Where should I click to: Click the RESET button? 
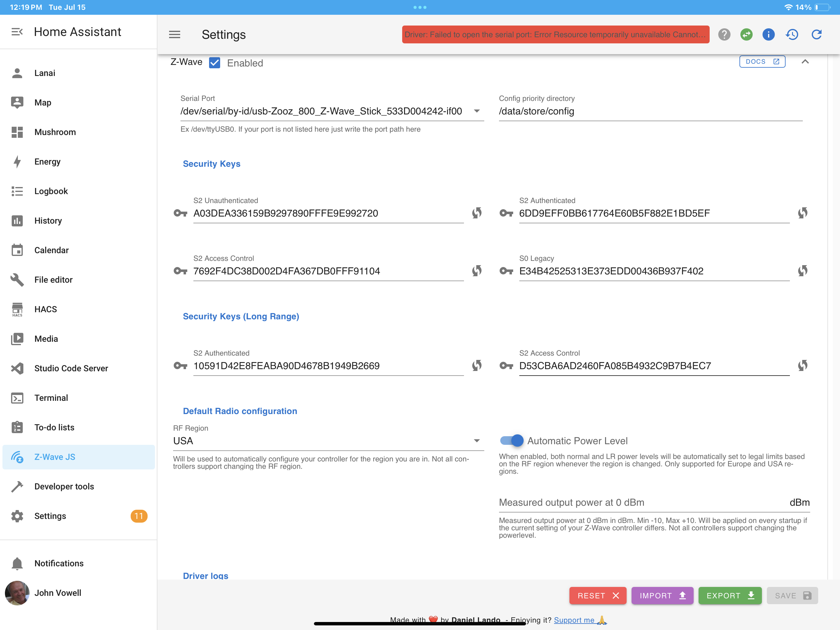(x=598, y=596)
